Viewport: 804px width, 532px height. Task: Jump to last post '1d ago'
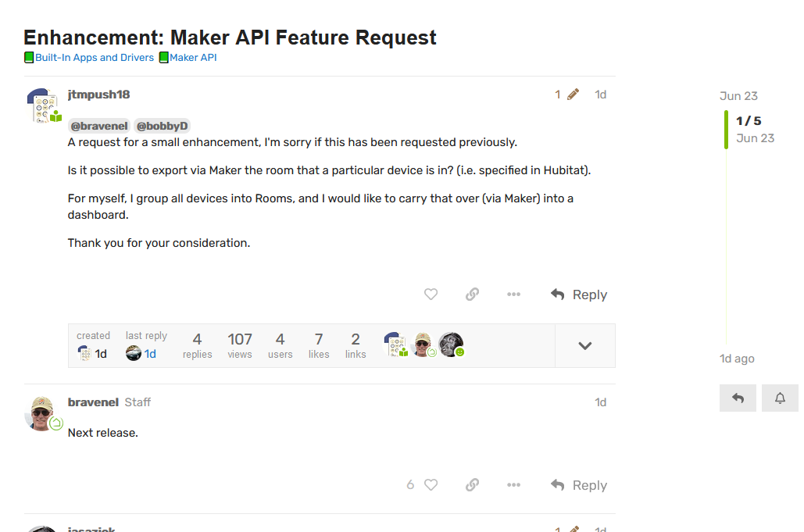pos(737,359)
